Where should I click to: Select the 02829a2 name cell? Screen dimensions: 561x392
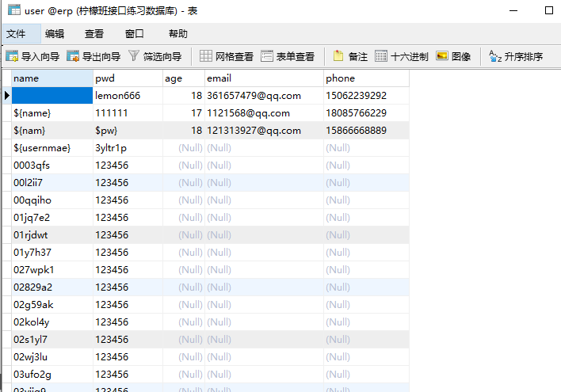pyautogui.click(x=52, y=287)
